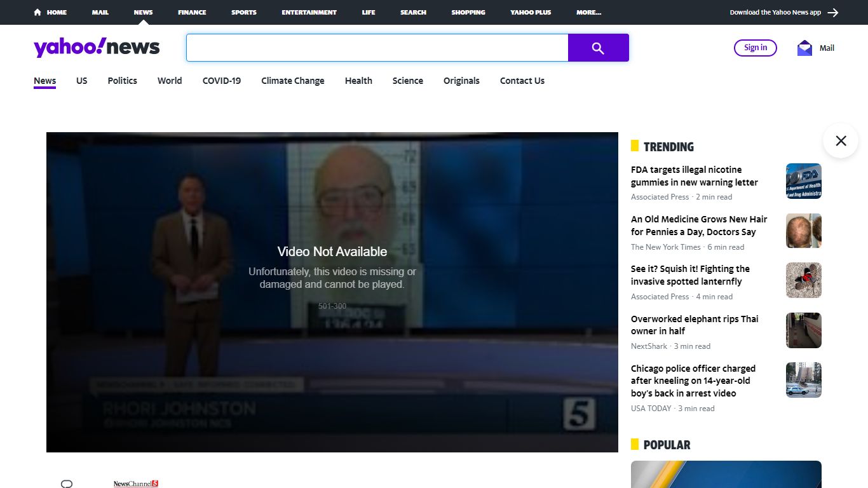This screenshot has width=868, height=488.
Task: Open the Mail text link
Action: point(827,48)
